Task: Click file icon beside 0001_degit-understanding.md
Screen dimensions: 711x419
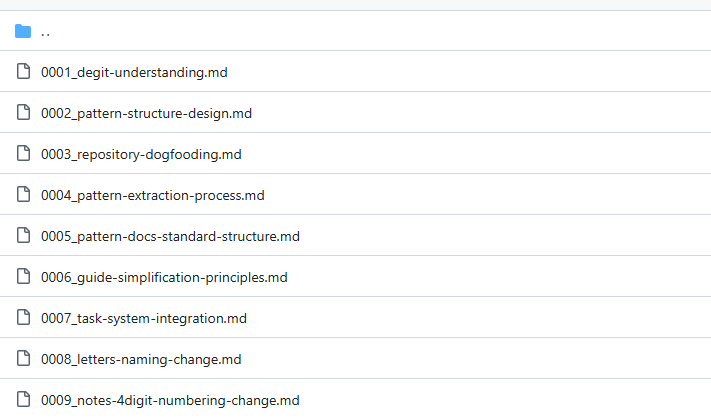Action: tap(23, 72)
